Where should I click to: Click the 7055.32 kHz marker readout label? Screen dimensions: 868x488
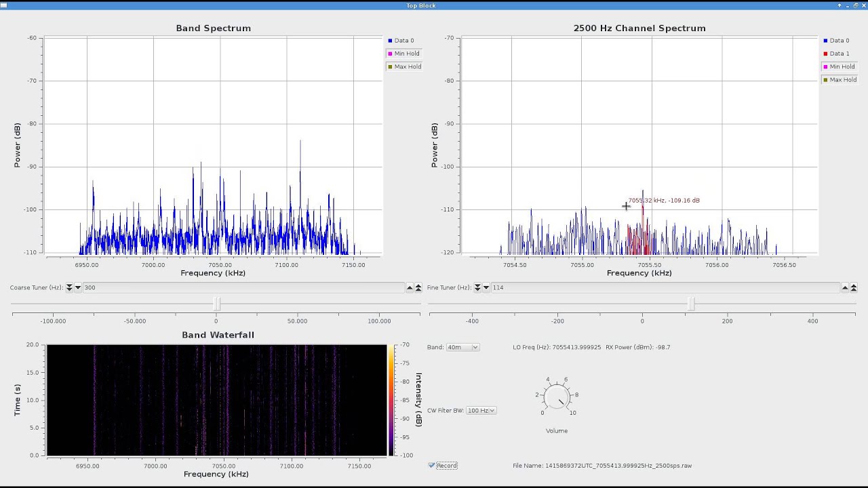pyautogui.click(x=664, y=201)
